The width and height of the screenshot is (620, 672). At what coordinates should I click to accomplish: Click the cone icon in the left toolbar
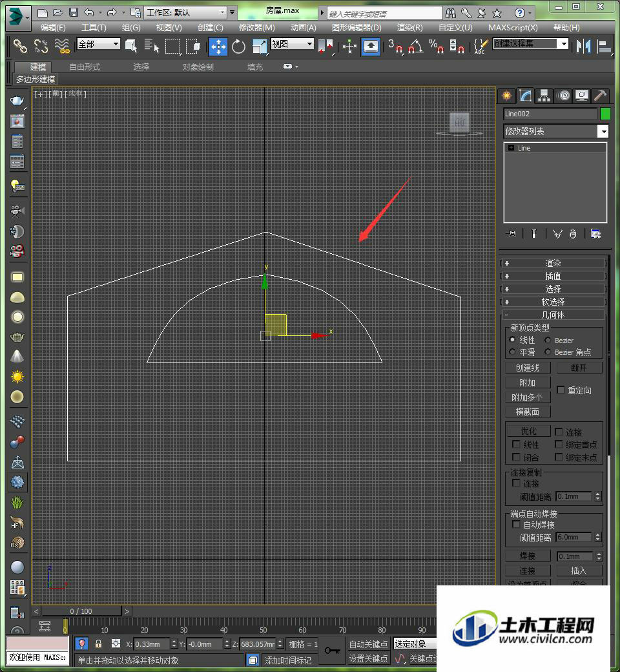(x=17, y=357)
